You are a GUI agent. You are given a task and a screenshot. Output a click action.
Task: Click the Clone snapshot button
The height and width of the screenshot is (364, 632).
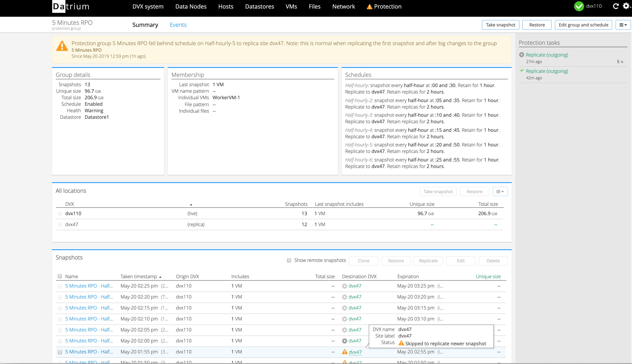pyautogui.click(x=364, y=261)
